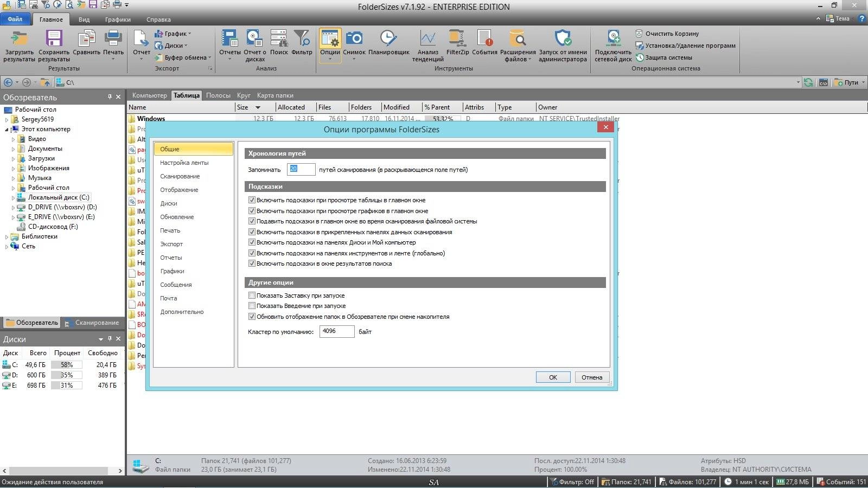Viewport: 868px width, 488px height.
Task: Select Дополнительно options category
Action: pyautogui.click(x=193, y=312)
